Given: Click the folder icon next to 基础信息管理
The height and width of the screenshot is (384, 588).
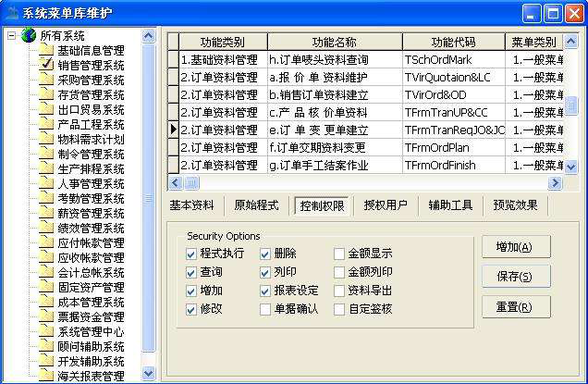Looking at the screenshot, I should (x=47, y=50).
